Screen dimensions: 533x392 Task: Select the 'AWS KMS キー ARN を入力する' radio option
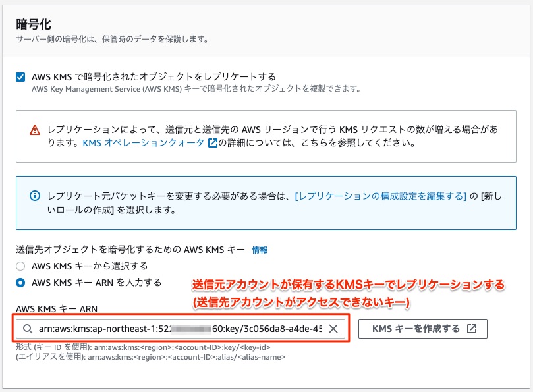click(20, 283)
